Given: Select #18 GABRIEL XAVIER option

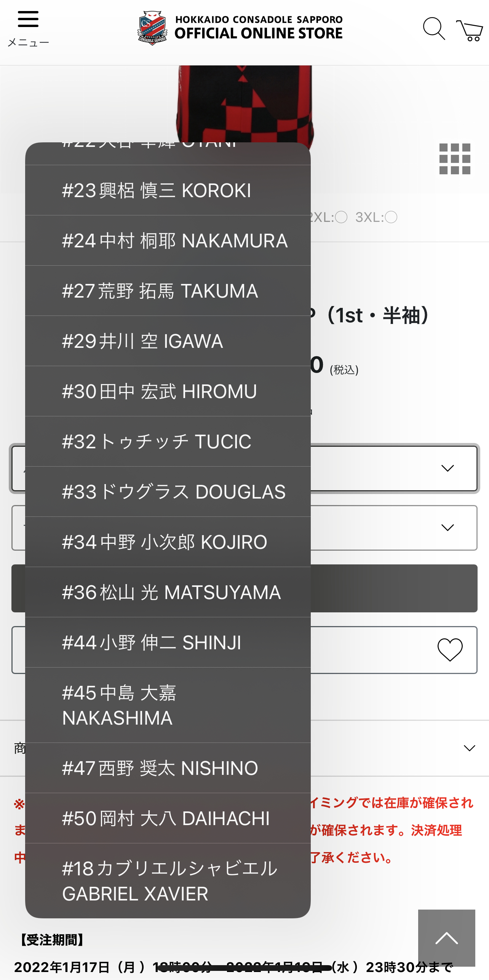Looking at the screenshot, I should (x=168, y=881).
